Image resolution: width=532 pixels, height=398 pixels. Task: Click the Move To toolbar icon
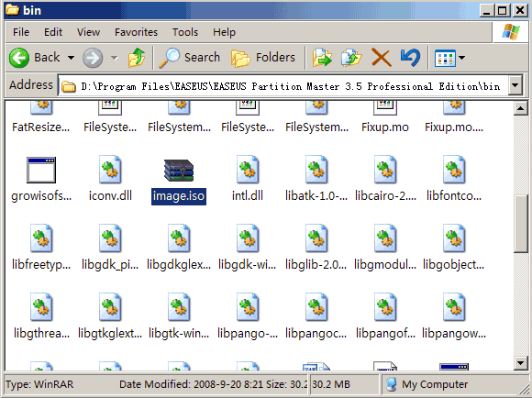[322, 58]
